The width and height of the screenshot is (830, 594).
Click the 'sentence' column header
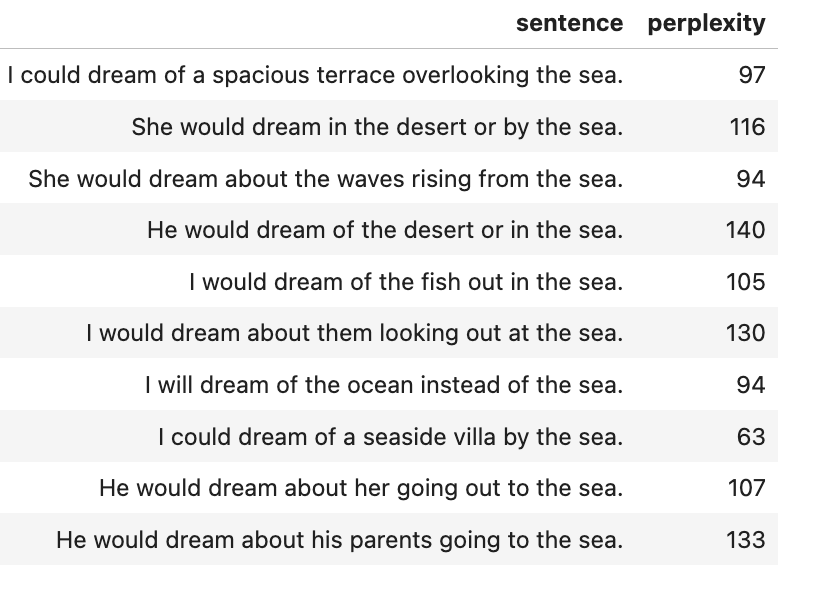tap(569, 23)
